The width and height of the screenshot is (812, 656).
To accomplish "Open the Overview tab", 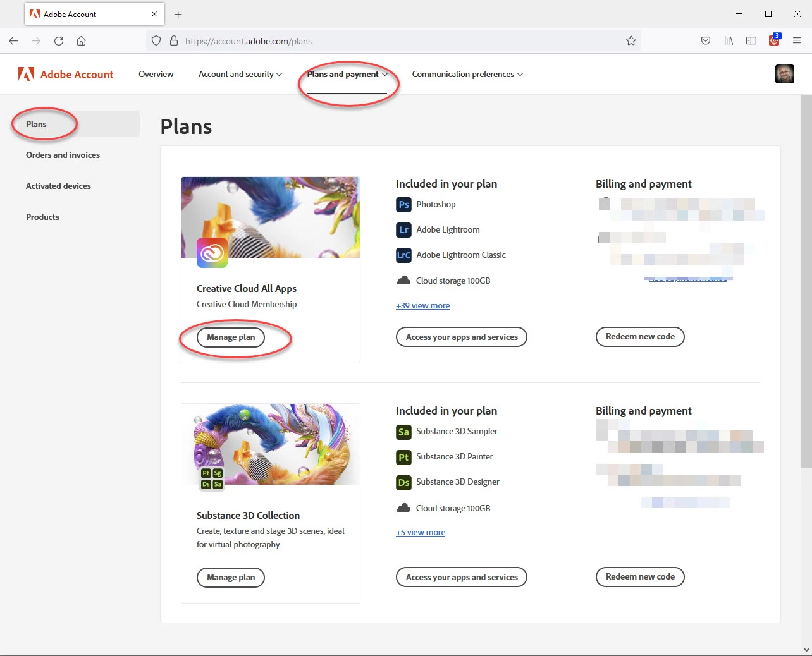I will point(156,74).
